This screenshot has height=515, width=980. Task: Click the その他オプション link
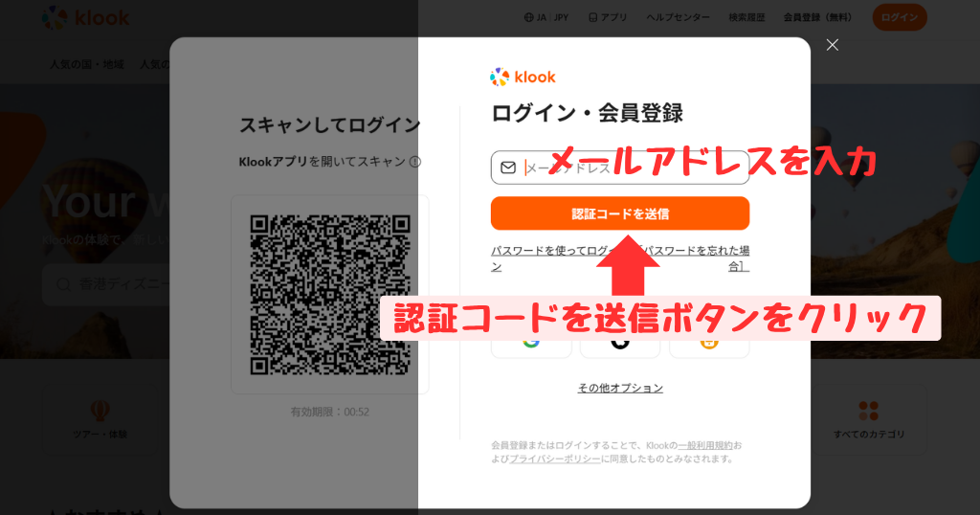click(x=620, y=388)
